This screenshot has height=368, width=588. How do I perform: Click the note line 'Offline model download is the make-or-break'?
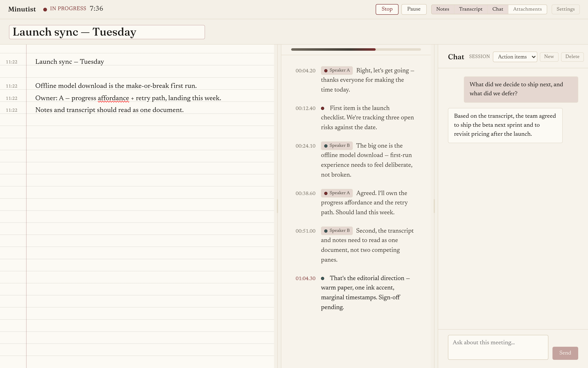116,86
